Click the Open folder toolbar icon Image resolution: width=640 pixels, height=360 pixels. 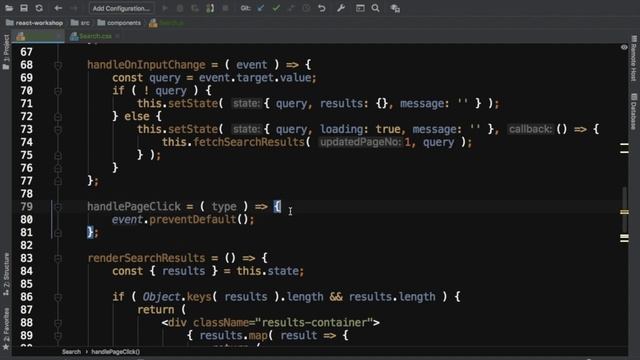tap(9, 8)
